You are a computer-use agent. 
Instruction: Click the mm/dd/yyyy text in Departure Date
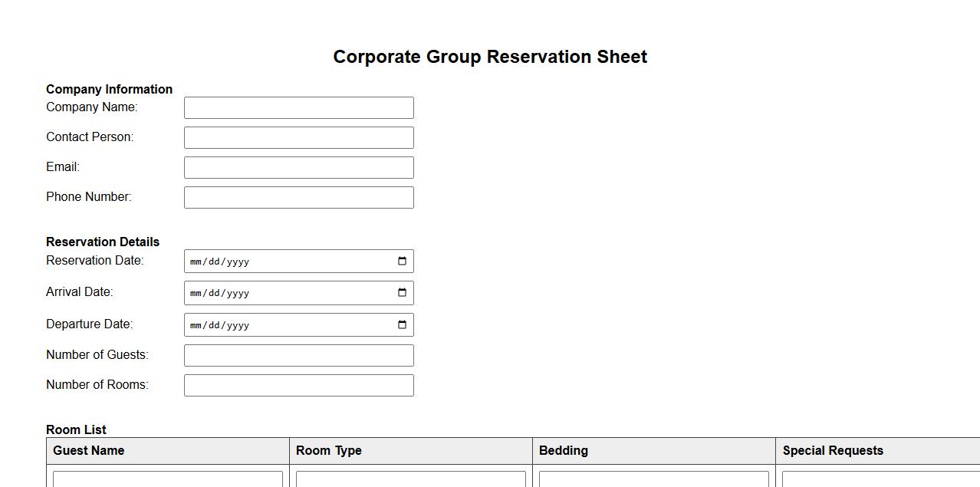220,326
